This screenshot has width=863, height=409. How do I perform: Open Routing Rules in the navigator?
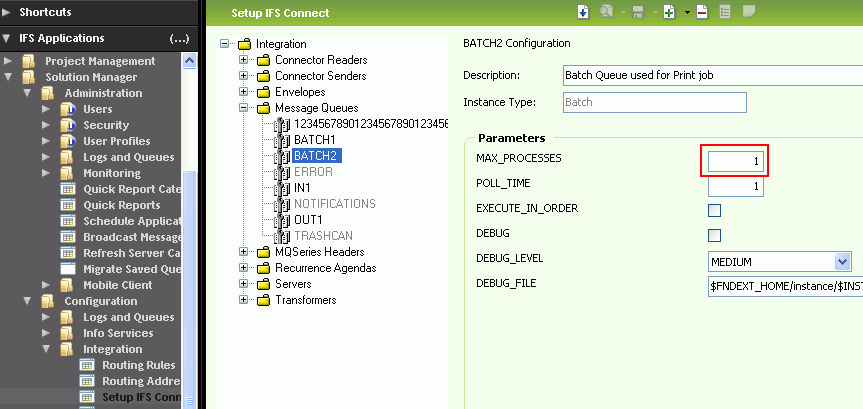click(138, 365)
